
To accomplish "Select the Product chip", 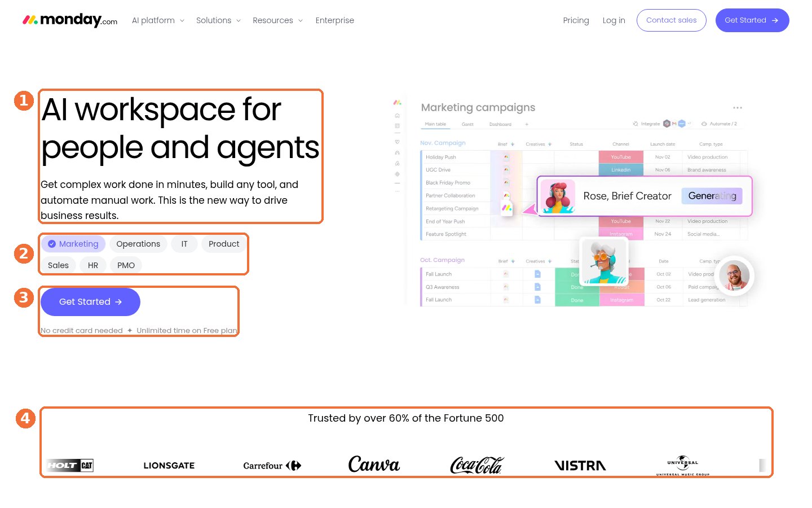I will point(224,244).
